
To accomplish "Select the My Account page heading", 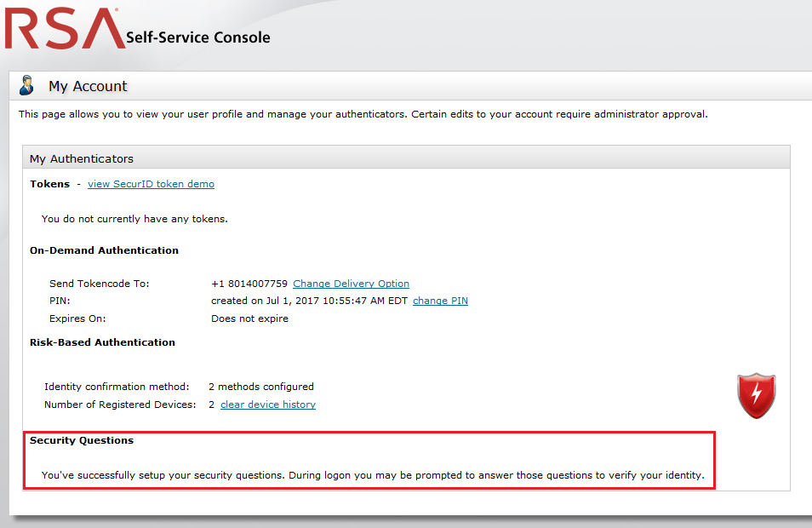I will (88, 86).
